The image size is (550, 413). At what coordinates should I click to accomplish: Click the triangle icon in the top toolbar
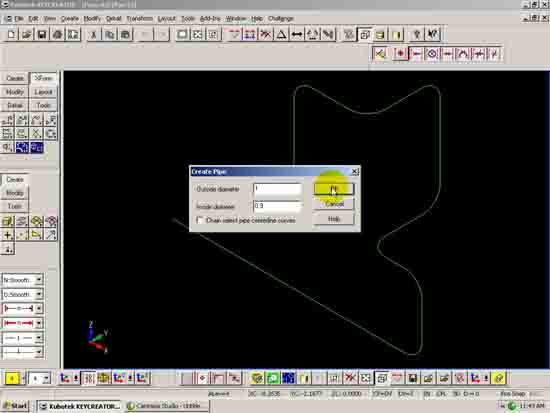click(x=281, y=34)
